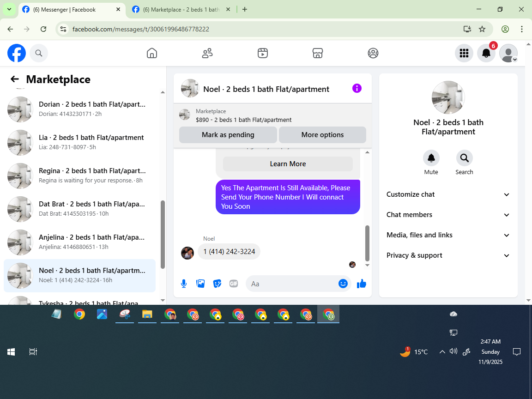Open the account profile avatar menu
Viewport: 532px width, 399px height.
coord(508,53)
